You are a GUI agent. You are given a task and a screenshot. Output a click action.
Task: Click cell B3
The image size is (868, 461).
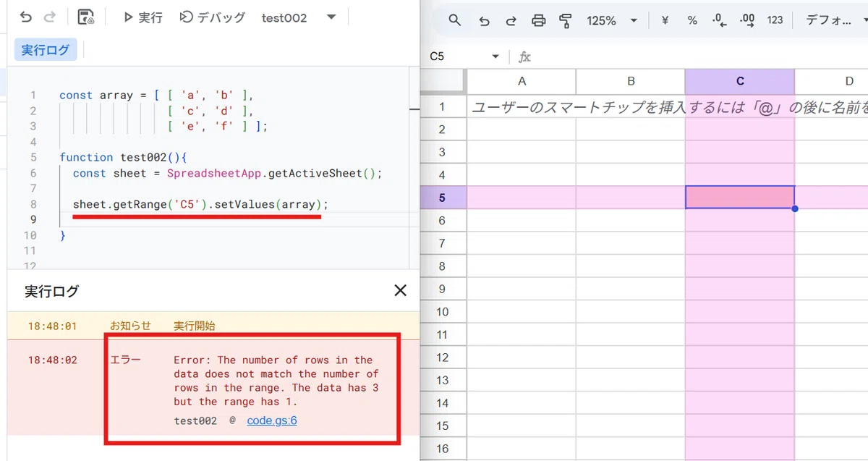tap(631, 152)
